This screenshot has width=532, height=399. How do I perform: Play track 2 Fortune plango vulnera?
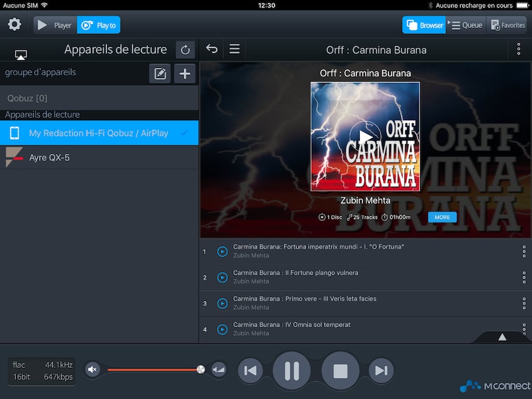click(222, 278)
